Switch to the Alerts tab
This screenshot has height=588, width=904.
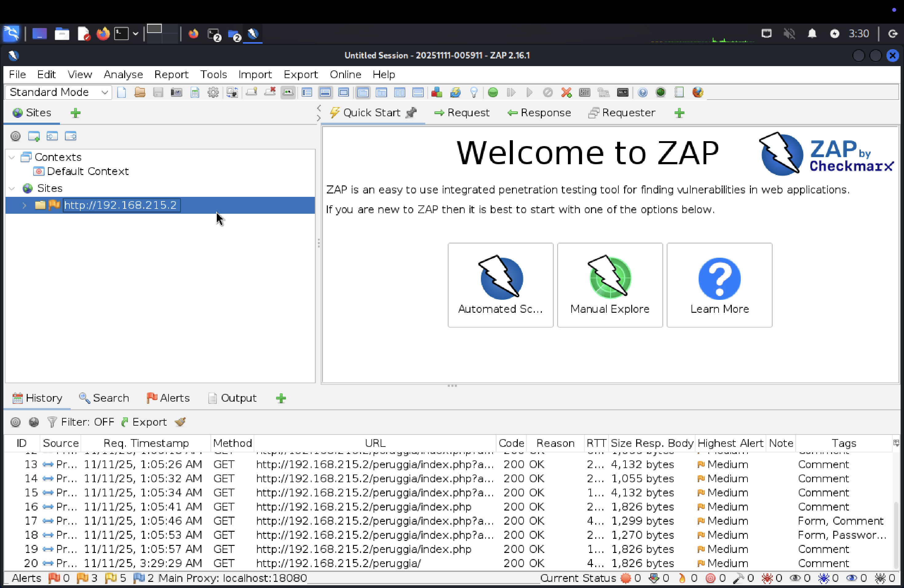point(168,398)
